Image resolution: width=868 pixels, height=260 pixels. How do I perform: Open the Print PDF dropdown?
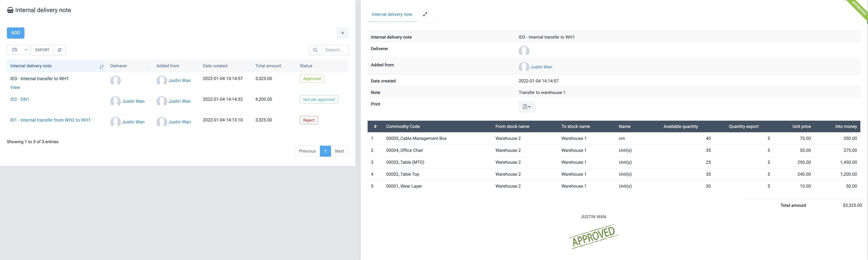[526, 107]
